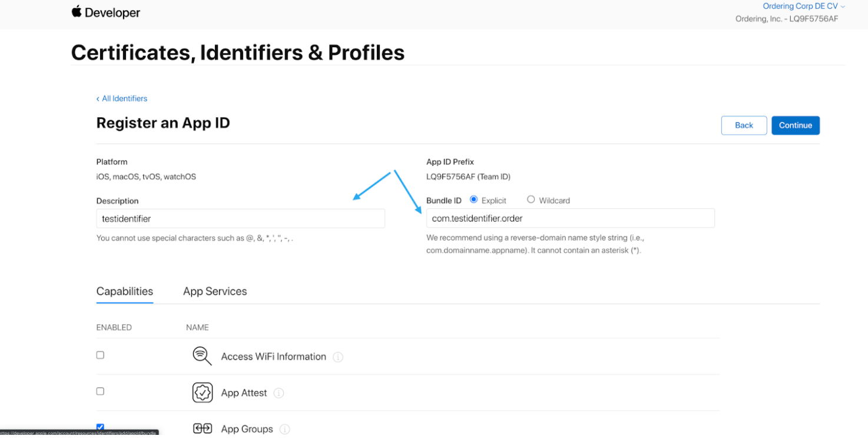The width and height of the screenshot is (868, 439).
Task: Switch to the App Services tab
Action: tap(215, 291)
